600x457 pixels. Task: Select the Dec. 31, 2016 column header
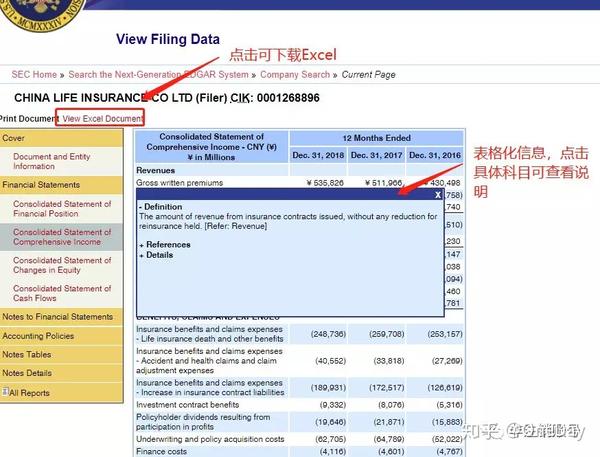[x=435, y=155]
